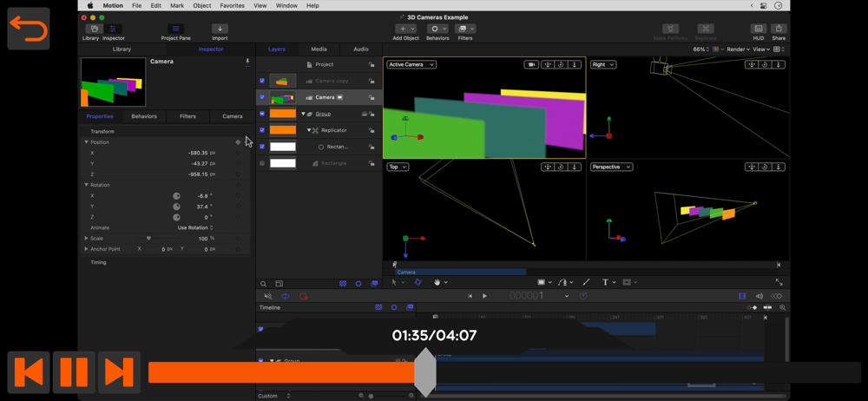
Task: Open the Behaviors inspector tab
Action: click(144, 116)
